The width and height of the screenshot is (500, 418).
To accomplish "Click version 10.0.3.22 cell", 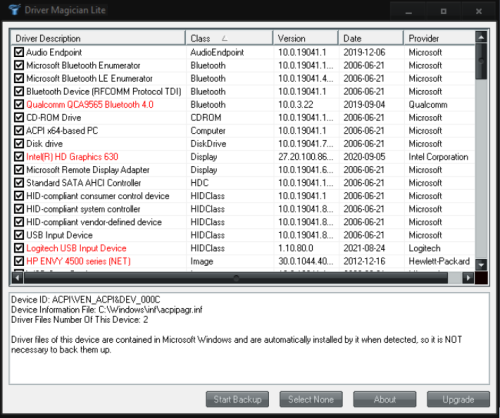I will (x=296, y=105).
